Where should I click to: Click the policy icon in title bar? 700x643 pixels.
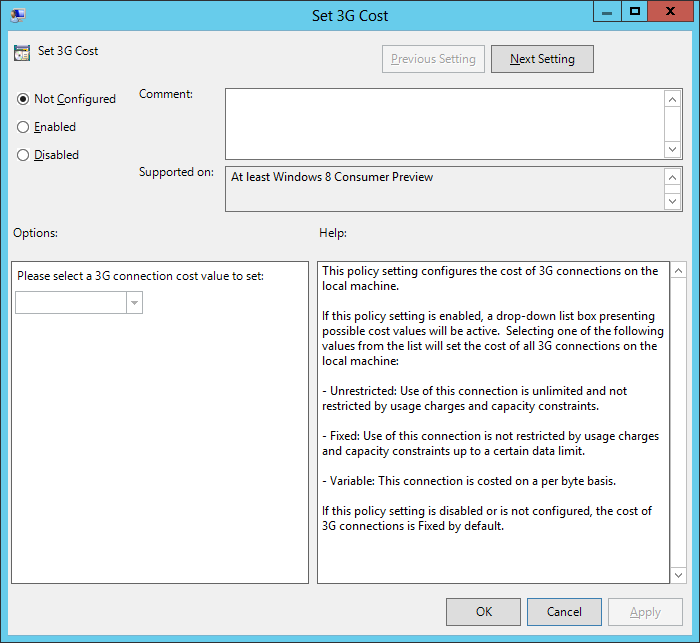pos(19,15)
